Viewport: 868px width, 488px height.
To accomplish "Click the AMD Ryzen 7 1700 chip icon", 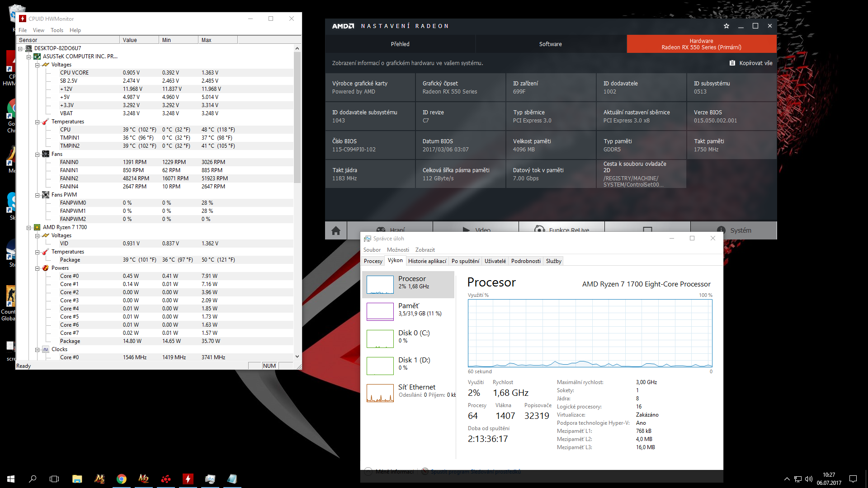I will pos(37,227).
